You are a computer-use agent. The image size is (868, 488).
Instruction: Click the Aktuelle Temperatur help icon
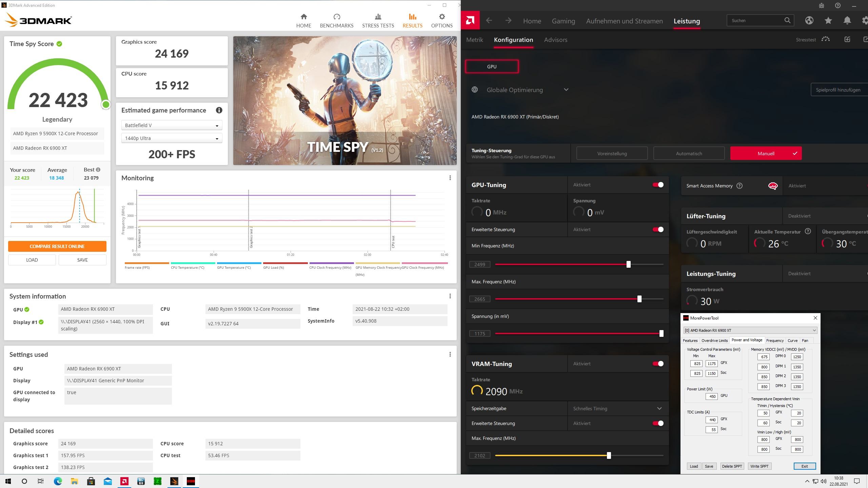(808, 231)
